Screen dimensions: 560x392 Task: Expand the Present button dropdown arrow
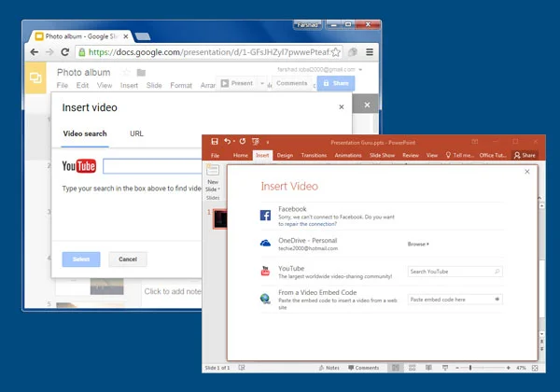point(261,83)
